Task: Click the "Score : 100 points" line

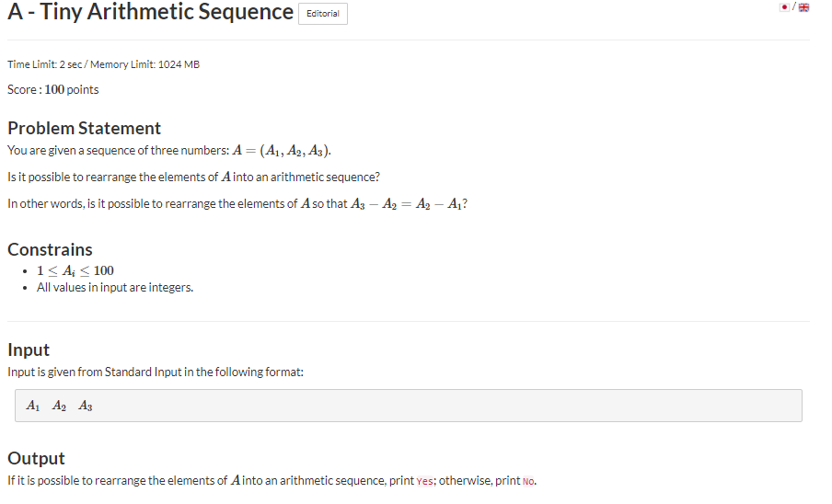Action: [52, 89]
